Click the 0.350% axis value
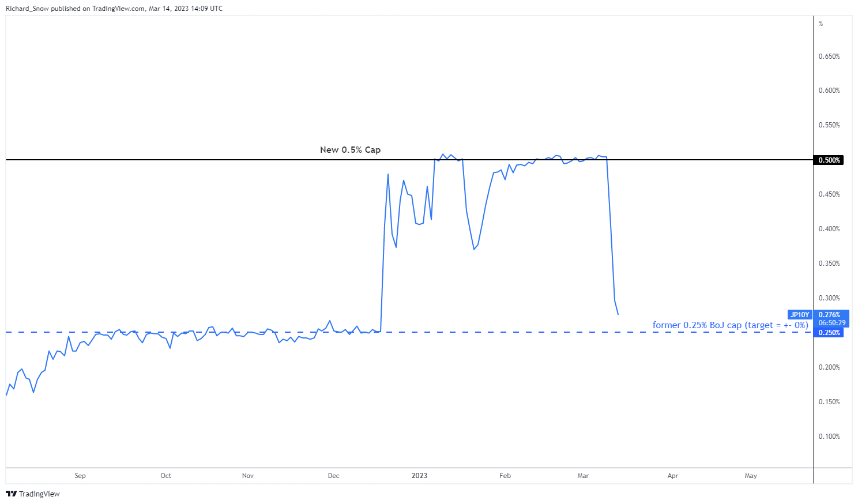858x504 pixels. 829,264
